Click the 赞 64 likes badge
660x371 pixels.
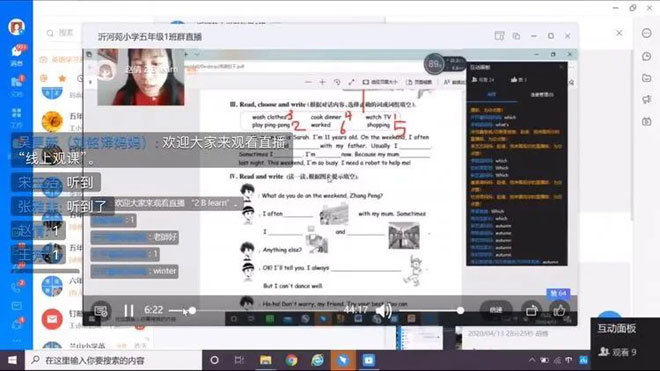point(559,293)
